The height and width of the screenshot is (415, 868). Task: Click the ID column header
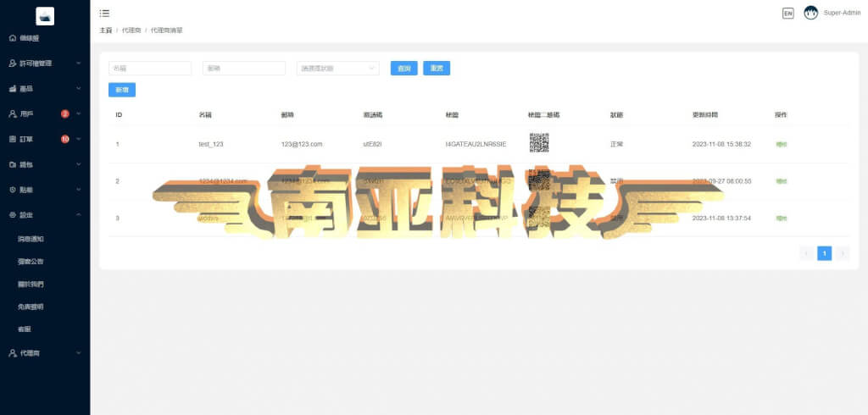tap(119, 115)
